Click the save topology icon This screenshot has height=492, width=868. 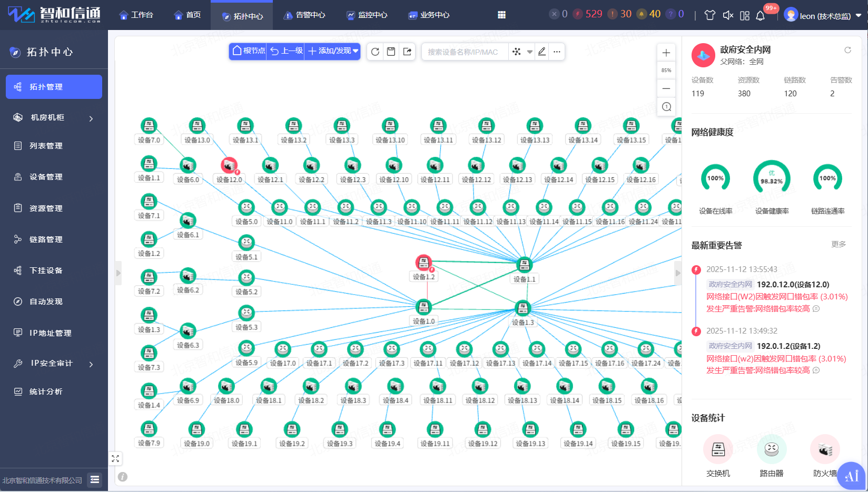click(x=391, y=52)
